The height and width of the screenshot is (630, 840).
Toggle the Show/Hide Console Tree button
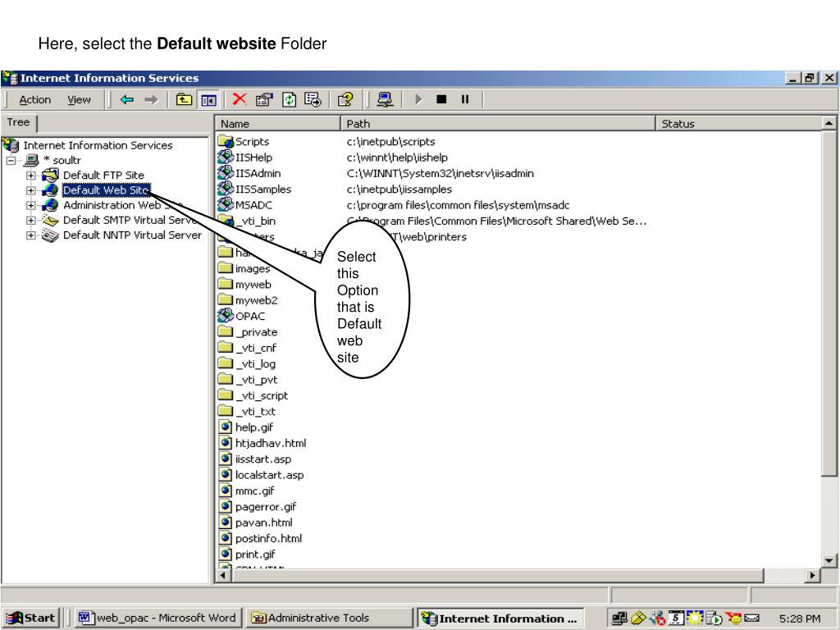[208, 99]
